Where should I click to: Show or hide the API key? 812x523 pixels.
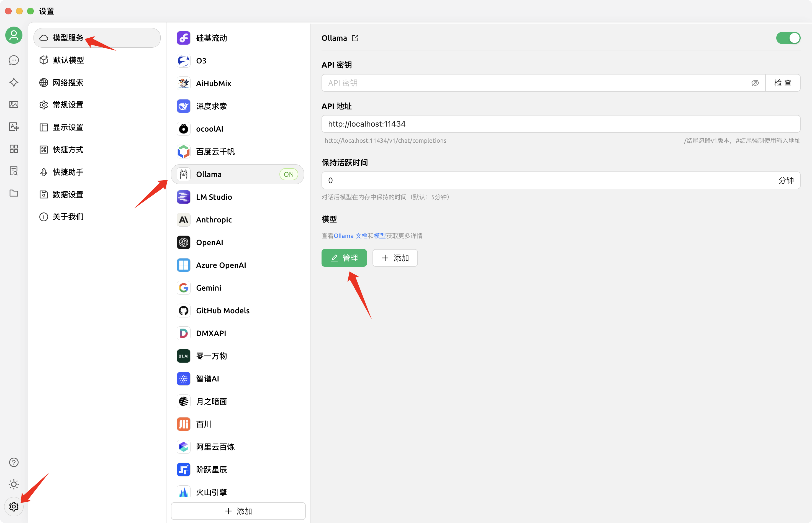point(755,83)
